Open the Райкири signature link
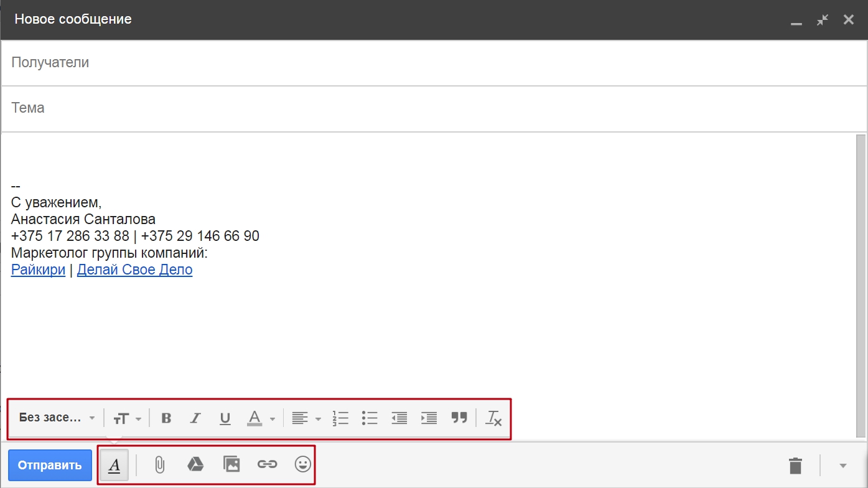 [38, 270]
